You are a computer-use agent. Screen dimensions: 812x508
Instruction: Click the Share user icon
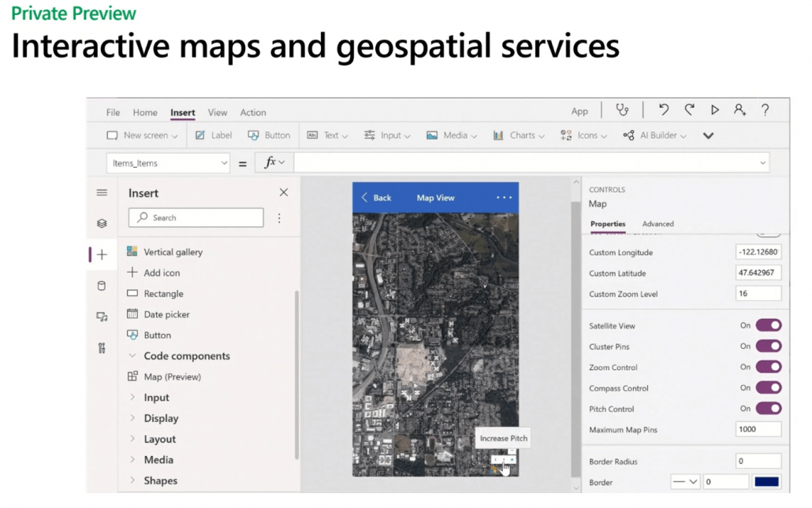pos(739,110)
